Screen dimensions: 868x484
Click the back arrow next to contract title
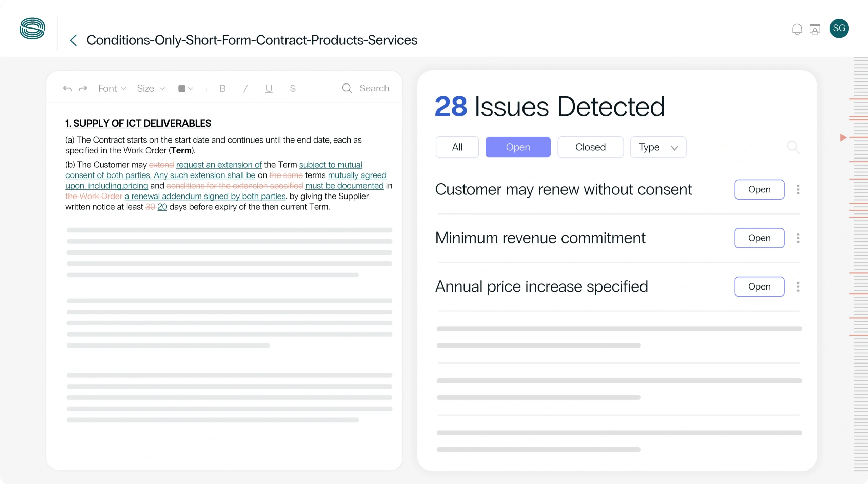tap(74, 40)
